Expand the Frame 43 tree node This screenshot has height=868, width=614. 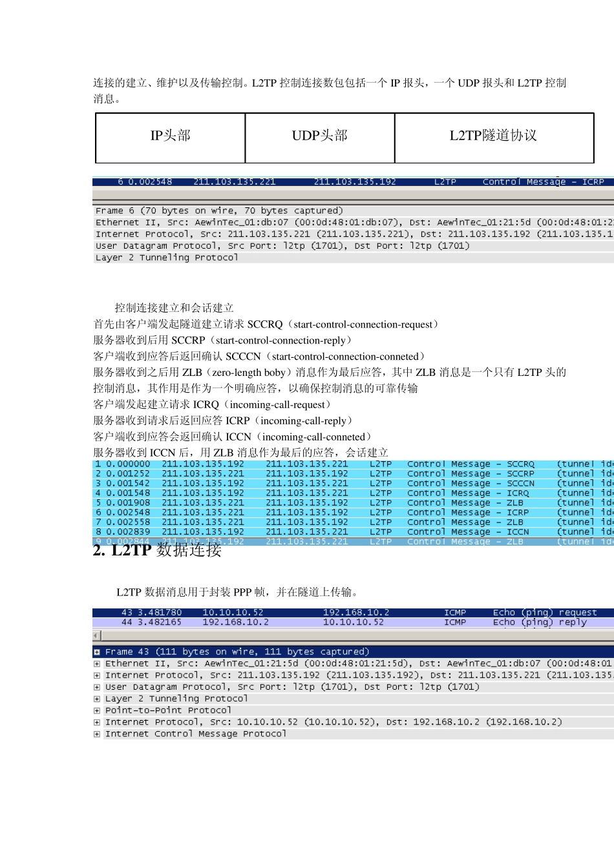click(97, 652)
